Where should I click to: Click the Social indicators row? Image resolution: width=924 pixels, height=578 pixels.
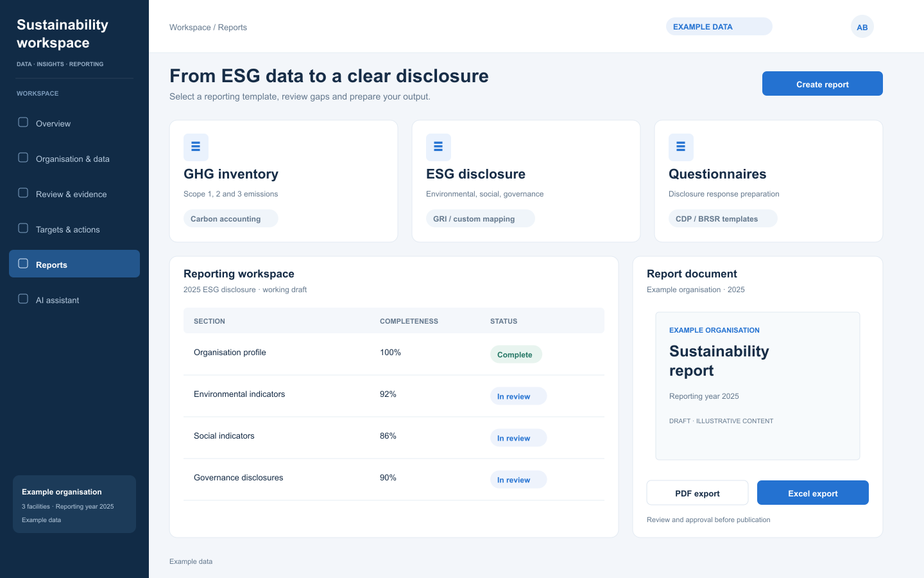394,437
